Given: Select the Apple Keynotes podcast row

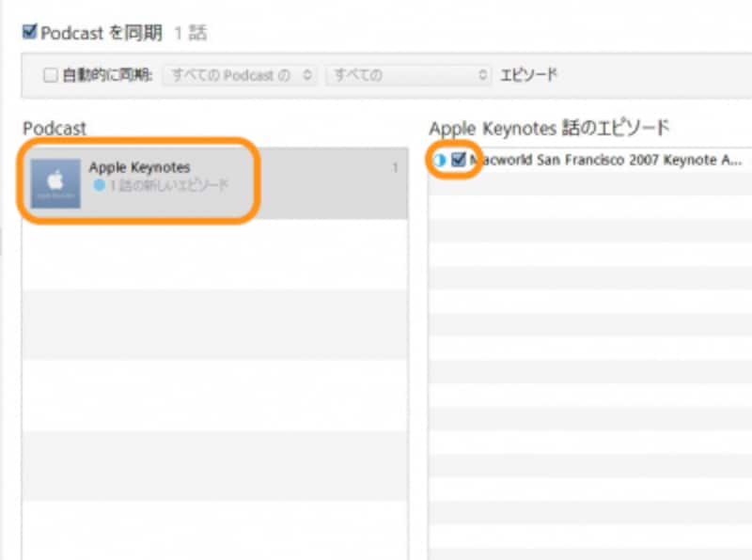Looking at the screenshot, I should 215,182.
